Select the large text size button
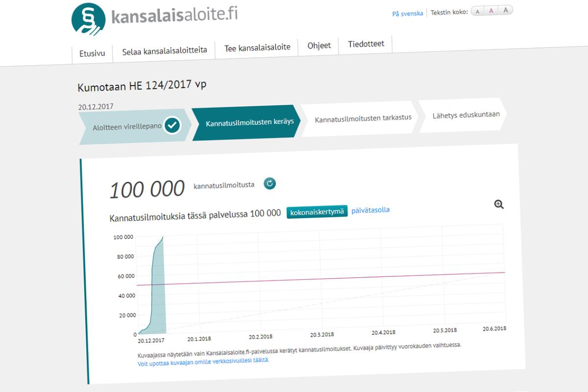Screen dimensions: 588x392 coord(506,10)
